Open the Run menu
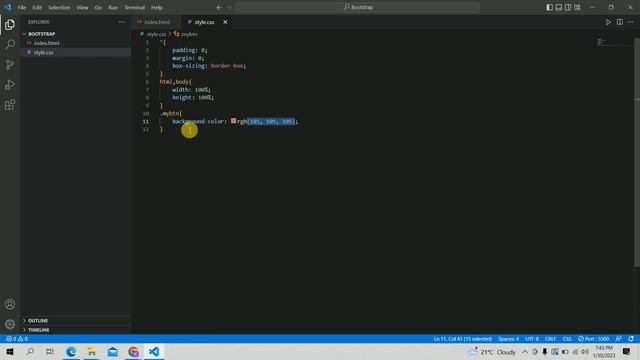The image size is (640, 360). [113, 7]
